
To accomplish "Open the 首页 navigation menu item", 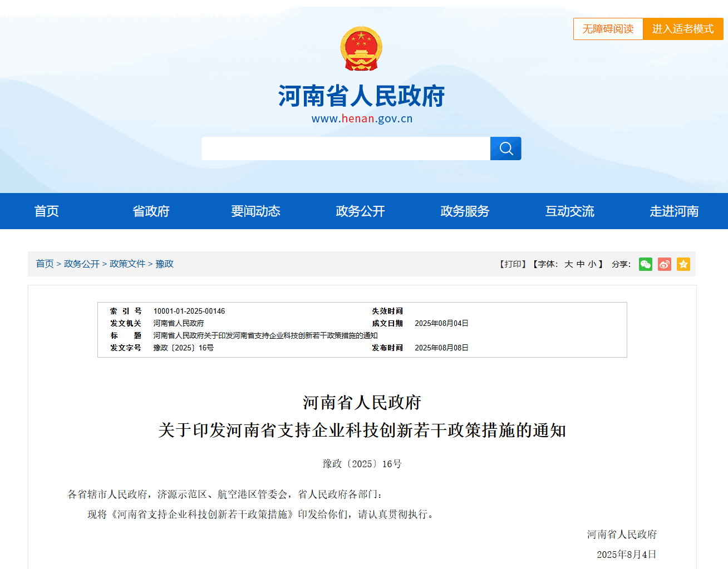I will point(46,211).
